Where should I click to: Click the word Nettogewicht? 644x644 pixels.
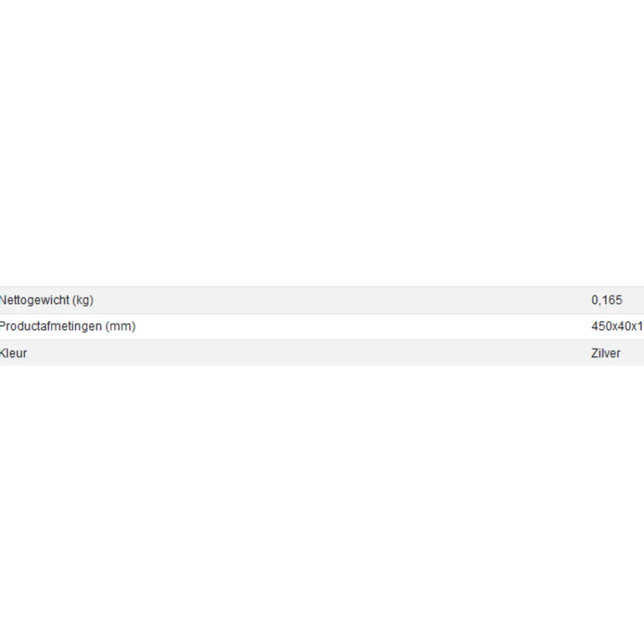pos(34,300)
